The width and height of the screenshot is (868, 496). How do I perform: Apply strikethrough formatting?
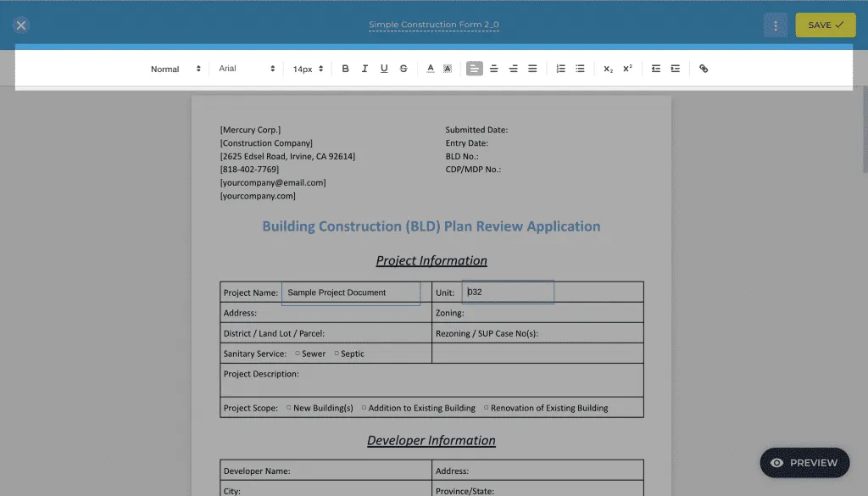click(403, 68)
